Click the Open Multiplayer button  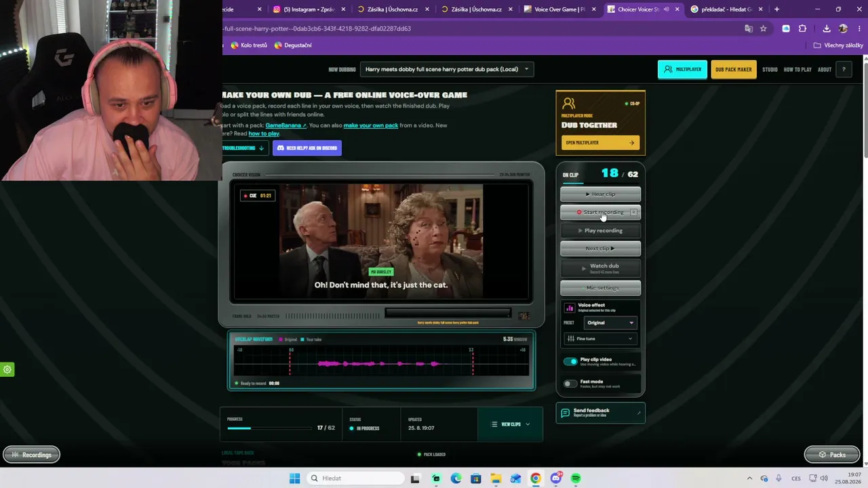pyautogui.click(x=600, y=142)
